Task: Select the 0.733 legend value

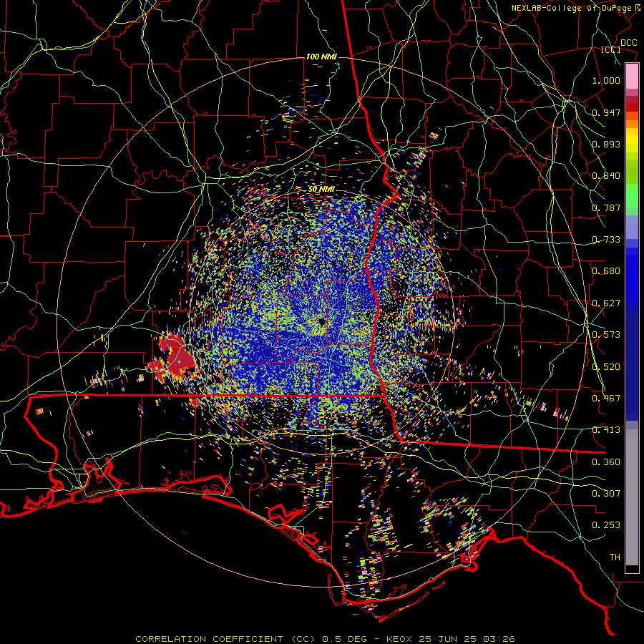Action: click(606, 240)
